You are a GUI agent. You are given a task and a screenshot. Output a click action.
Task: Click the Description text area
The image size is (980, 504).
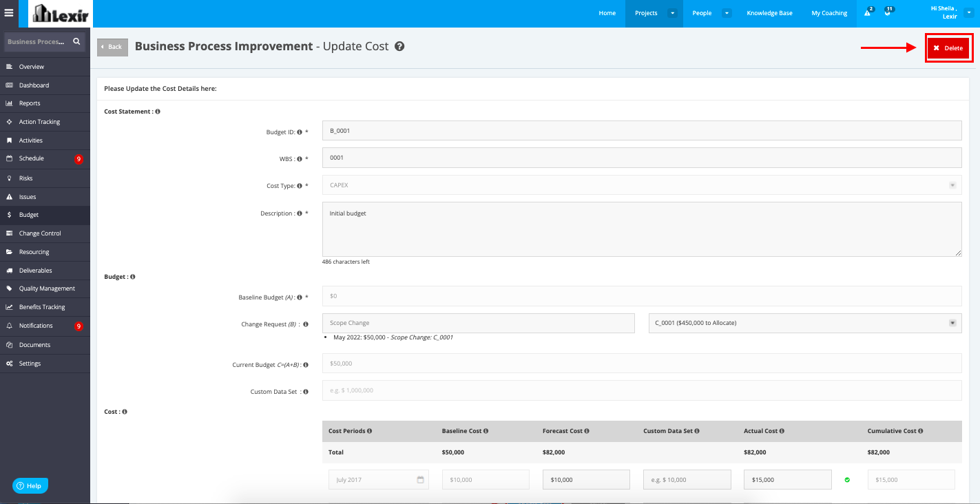pyautogui.click(x=642, y=229)
